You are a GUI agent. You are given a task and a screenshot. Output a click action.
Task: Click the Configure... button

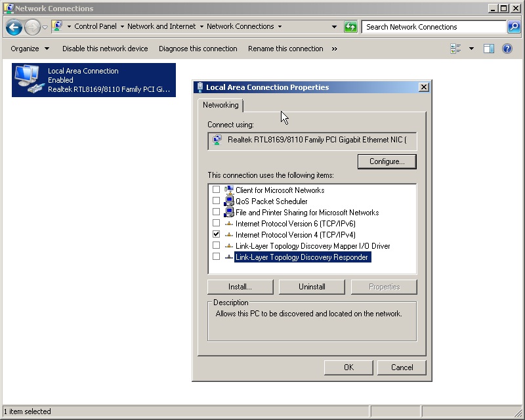387,161
